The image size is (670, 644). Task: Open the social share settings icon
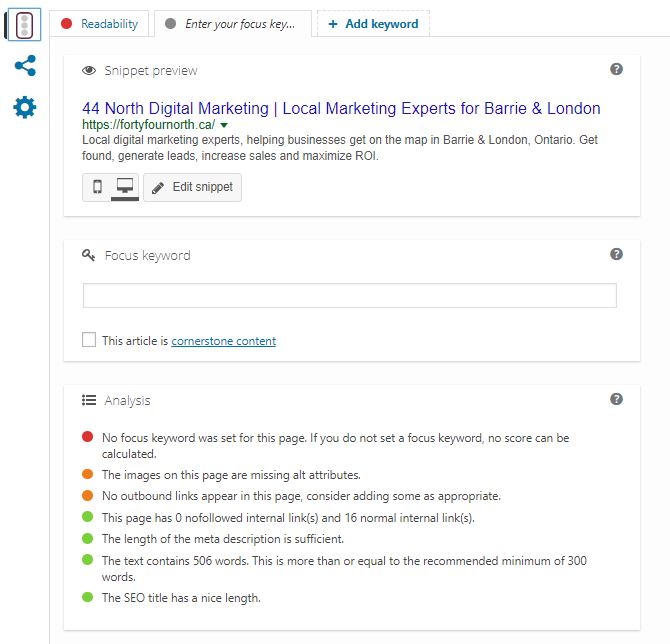click(x=25, y=66)
